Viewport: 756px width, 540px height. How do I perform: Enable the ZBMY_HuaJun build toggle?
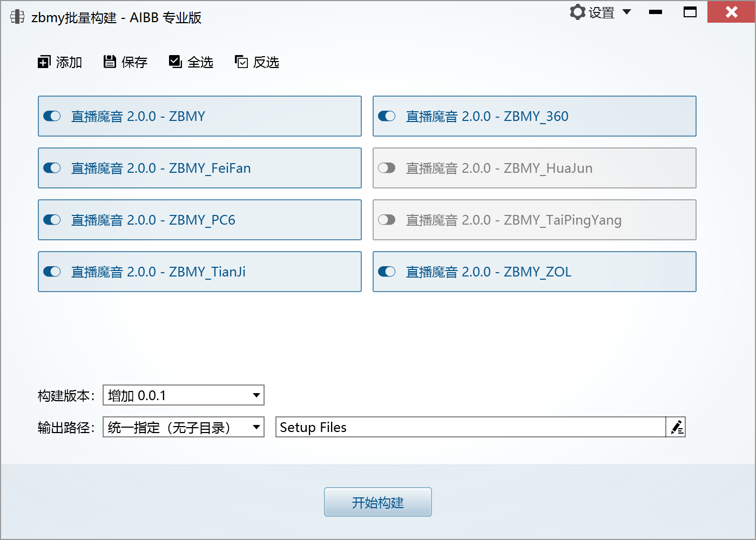(x=387, y=168)
